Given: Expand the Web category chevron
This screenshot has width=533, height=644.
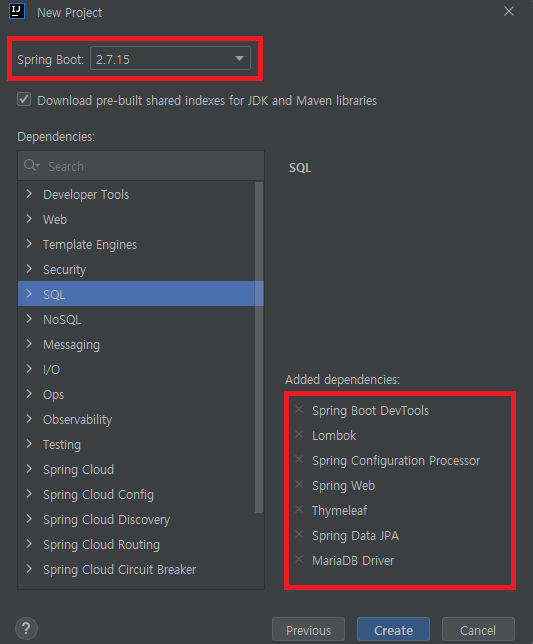Looking at the screenshot, I should (x=29, y=219).
